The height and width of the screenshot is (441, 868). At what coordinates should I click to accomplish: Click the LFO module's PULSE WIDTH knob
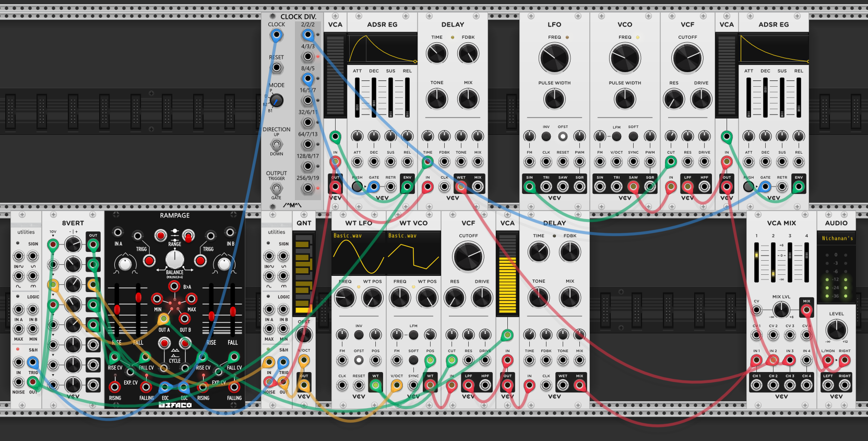554,99
